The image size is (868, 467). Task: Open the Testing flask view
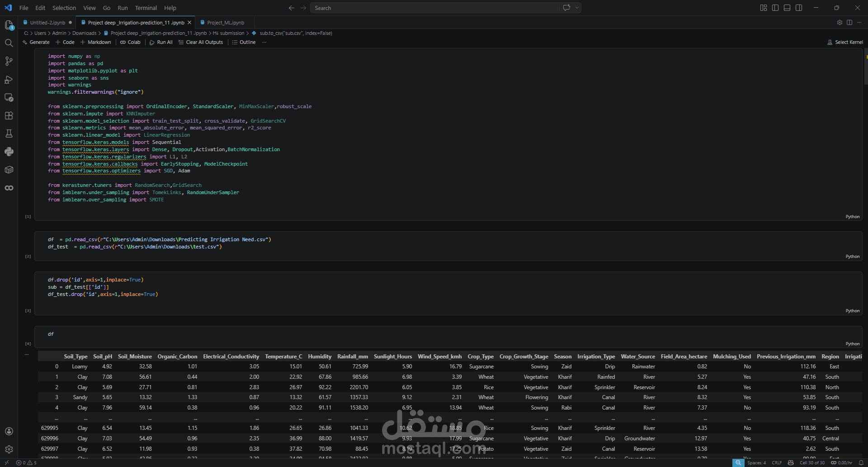[9, 133]
